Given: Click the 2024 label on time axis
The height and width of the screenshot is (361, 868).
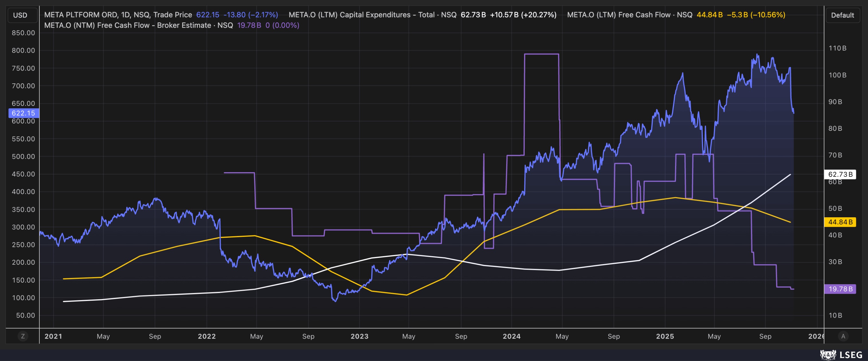Looking at the screenshot, I should coord(511,336).
